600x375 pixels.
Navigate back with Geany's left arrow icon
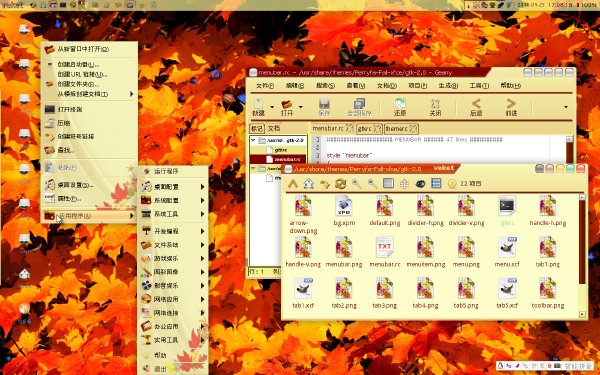[476, 103]
